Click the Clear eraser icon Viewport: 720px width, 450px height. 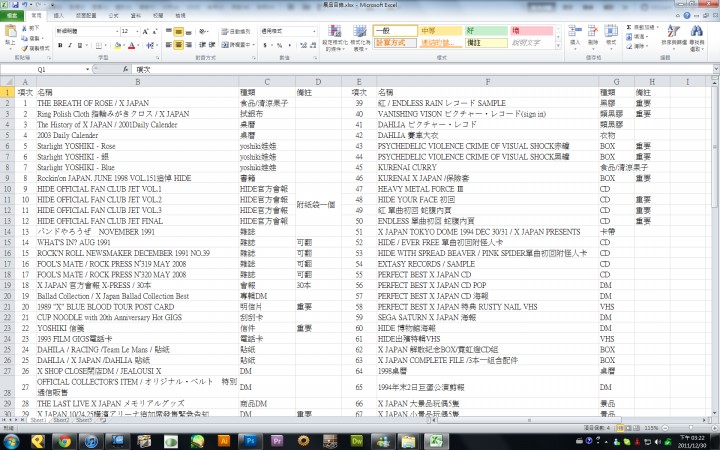tap(629, 46)
